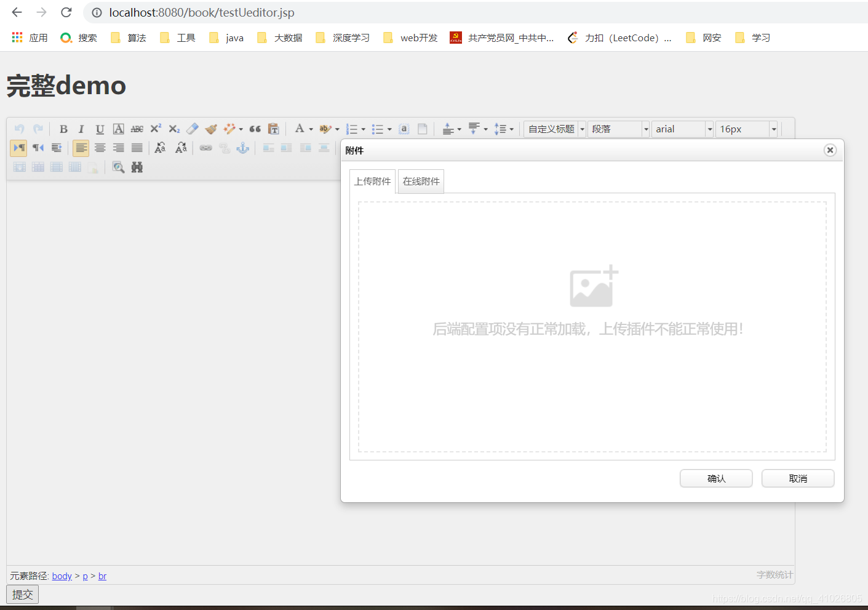Insert a blockquote with the quote icon
Screen dimensions: 868x610
pyautogui.click(x=255, y=129)
